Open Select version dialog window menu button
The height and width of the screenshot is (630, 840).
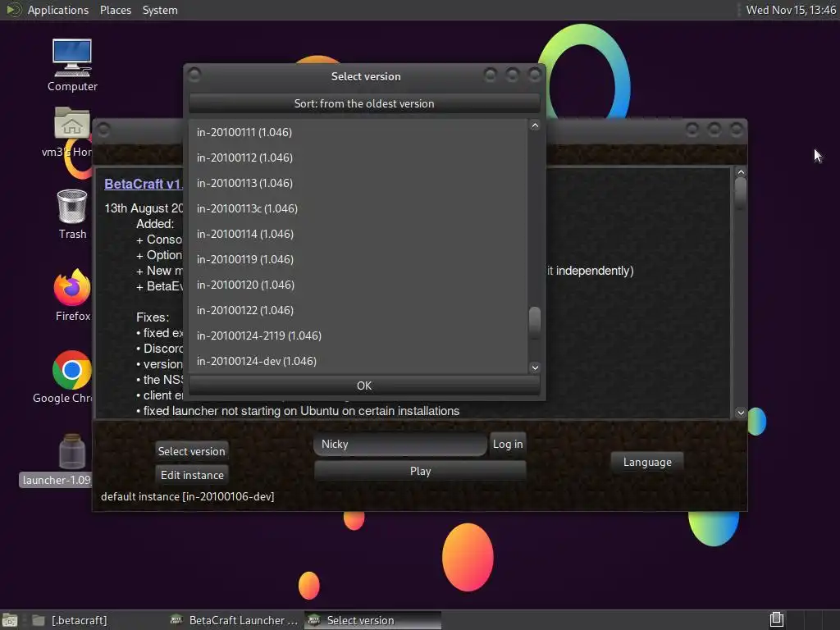pyautogui.click(x=194, y=75)
